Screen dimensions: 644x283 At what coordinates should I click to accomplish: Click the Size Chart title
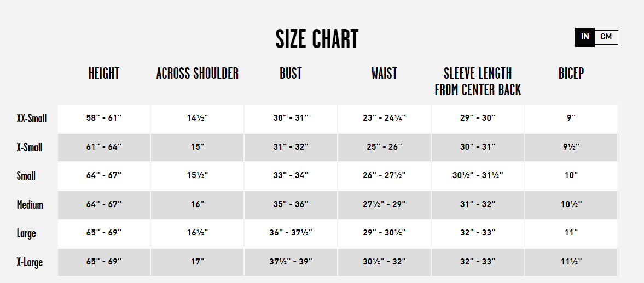[x=317, y=39]
